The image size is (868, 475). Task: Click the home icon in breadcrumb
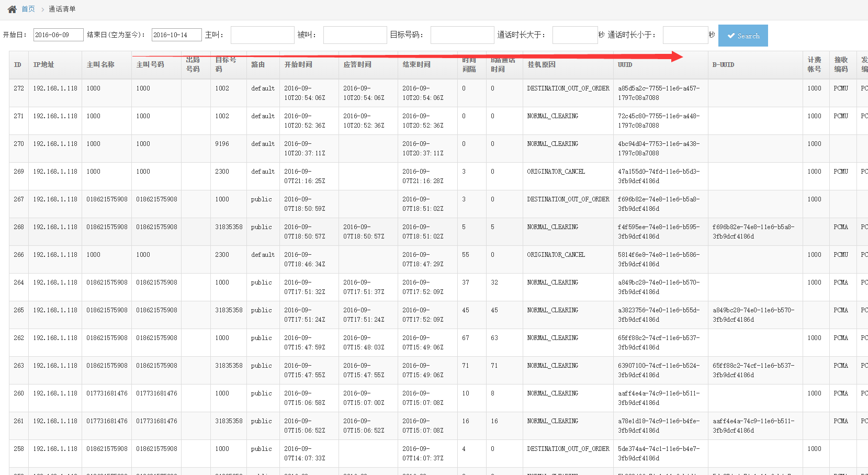click(x=12, y=9)
